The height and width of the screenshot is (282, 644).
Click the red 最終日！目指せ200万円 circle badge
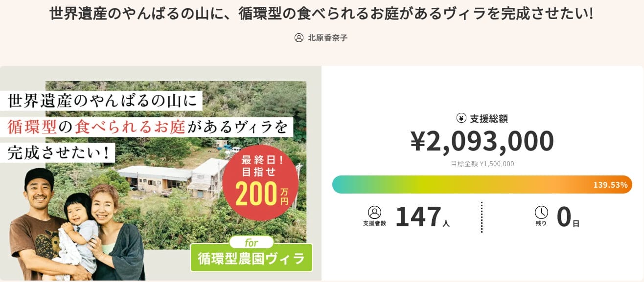pyautogui.click(x=260, y=182)
